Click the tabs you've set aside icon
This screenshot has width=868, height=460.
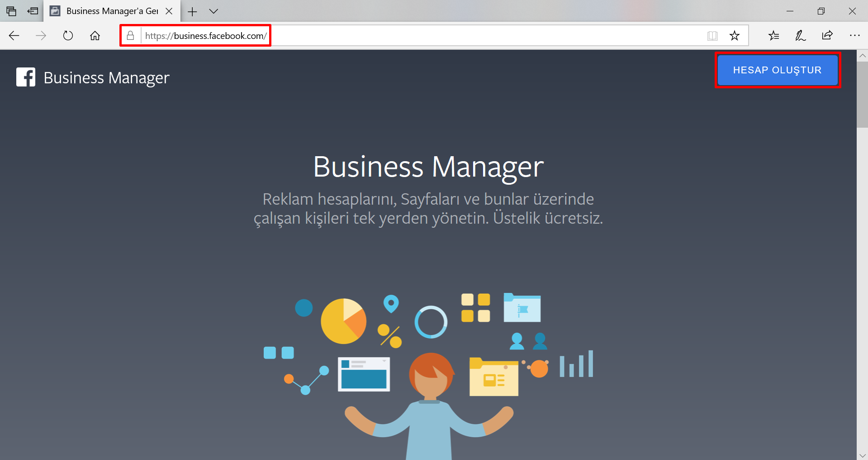(11, 11)
